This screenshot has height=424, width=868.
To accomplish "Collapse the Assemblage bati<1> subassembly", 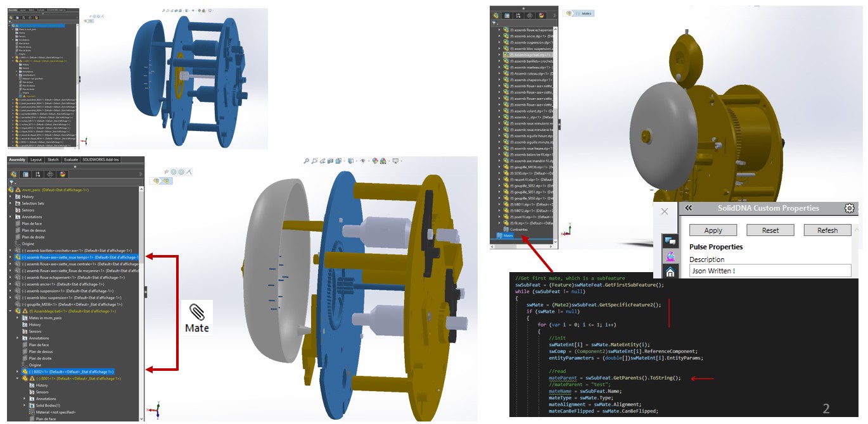I will click(x=11, y=311).
